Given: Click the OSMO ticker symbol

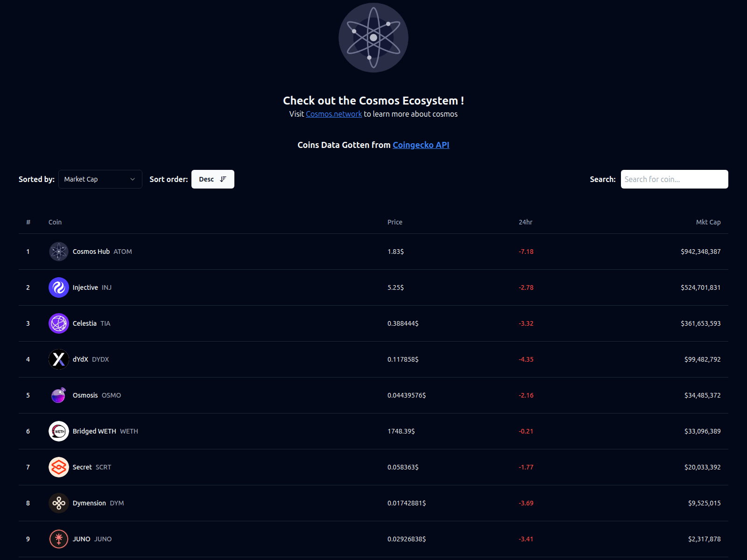Looking at the screenshot, I should [111, 395].
